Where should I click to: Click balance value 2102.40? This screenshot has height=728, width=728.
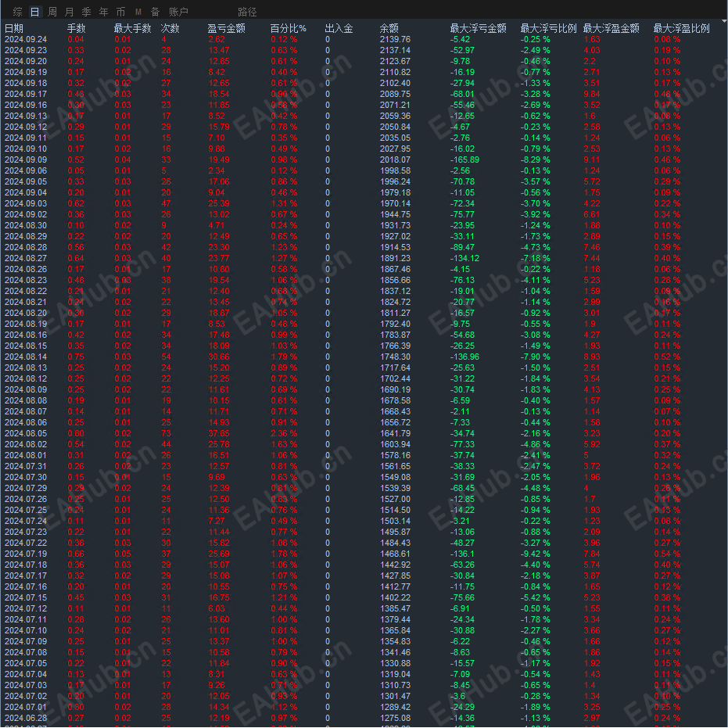395,83
